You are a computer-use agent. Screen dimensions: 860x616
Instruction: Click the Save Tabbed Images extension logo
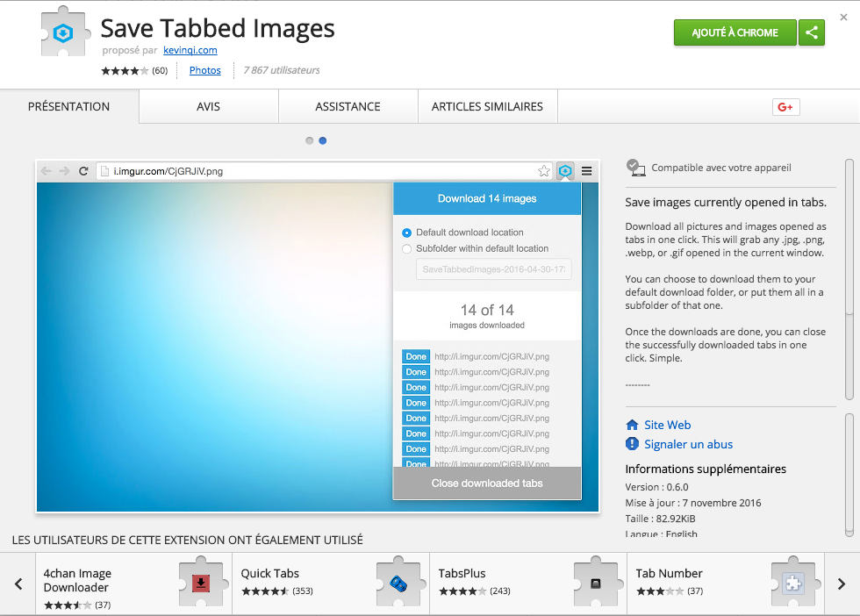(x=65, y=32)
